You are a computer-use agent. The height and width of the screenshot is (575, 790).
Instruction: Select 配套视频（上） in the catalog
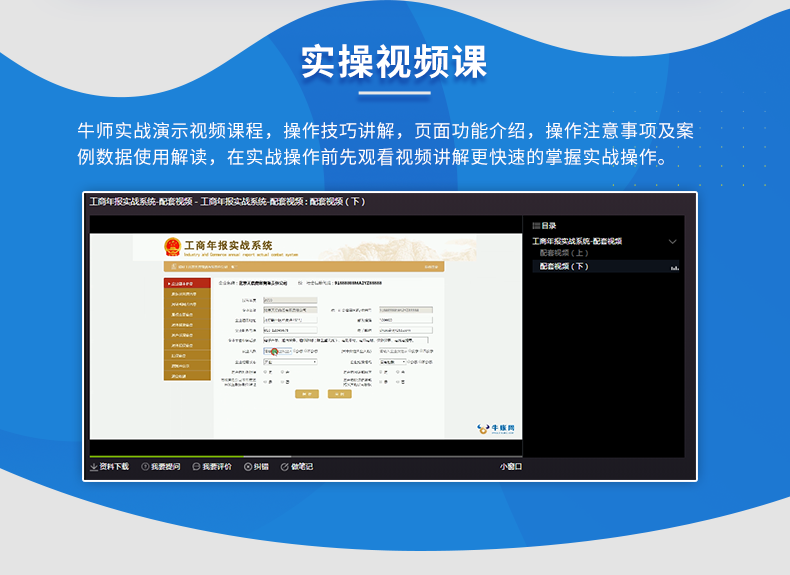tap(564, 254)
